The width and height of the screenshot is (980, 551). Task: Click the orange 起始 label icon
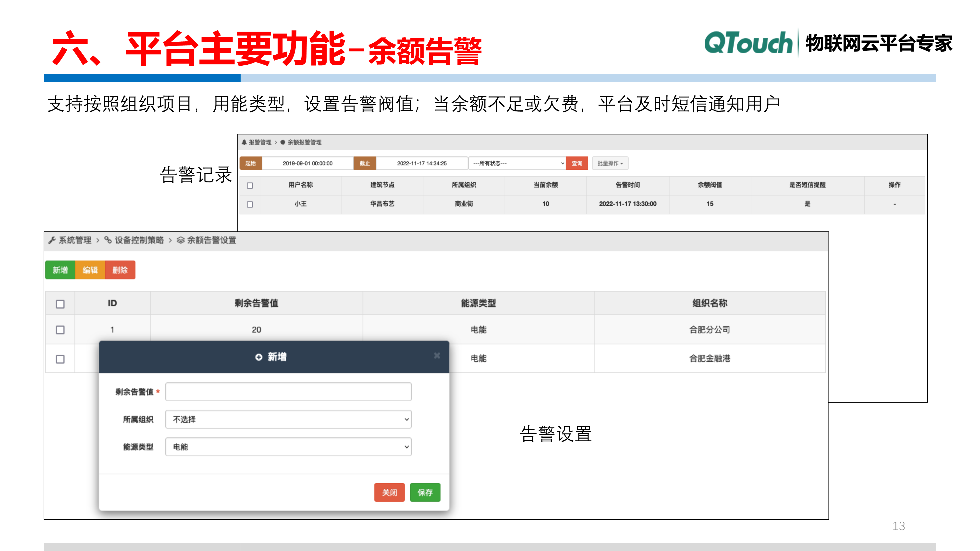(x=251, y=163)
